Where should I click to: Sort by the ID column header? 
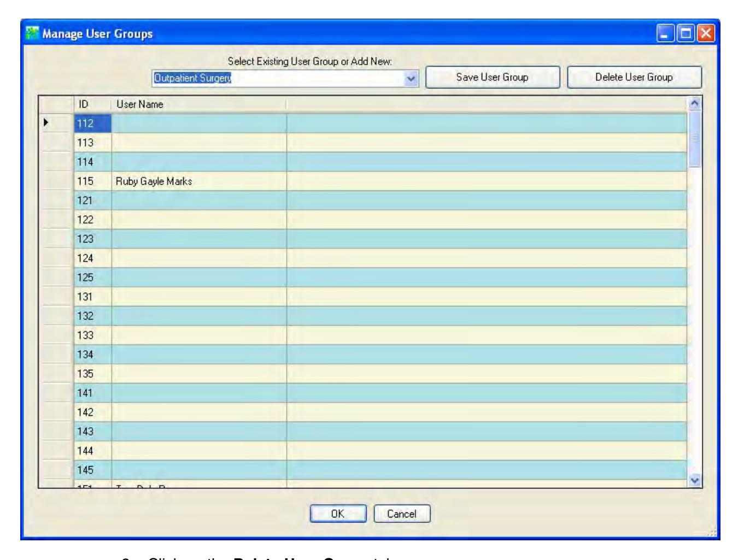(x=92, y=104)
